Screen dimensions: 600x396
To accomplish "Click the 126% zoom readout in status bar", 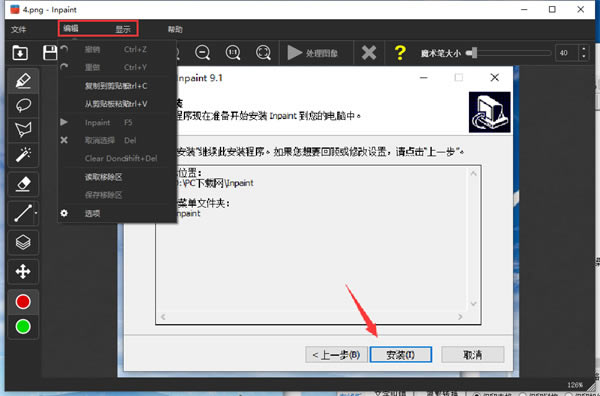I will click(x=575, y=385).
